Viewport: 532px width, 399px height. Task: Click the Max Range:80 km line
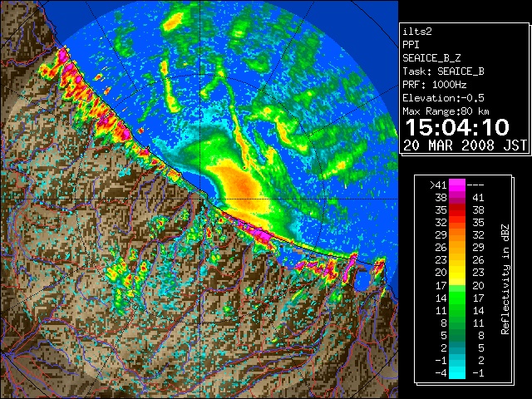(x=446, y=111)
